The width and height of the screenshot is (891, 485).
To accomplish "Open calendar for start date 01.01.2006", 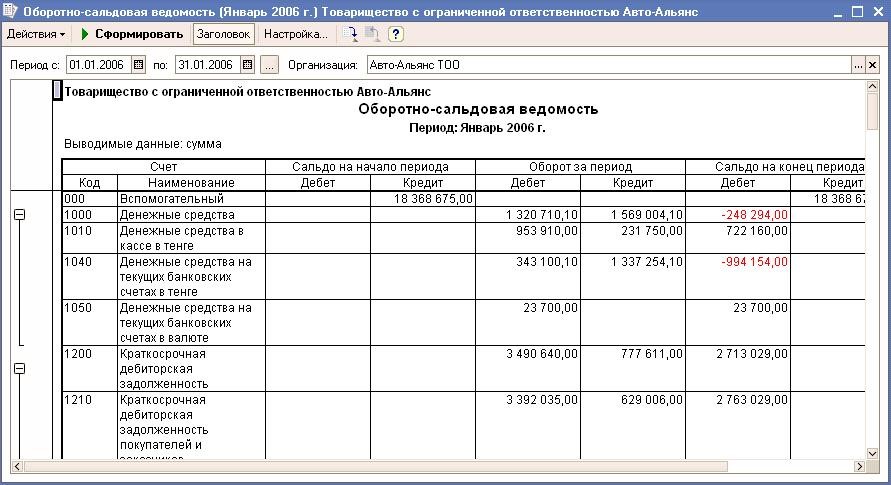I will tap(139, 65).
